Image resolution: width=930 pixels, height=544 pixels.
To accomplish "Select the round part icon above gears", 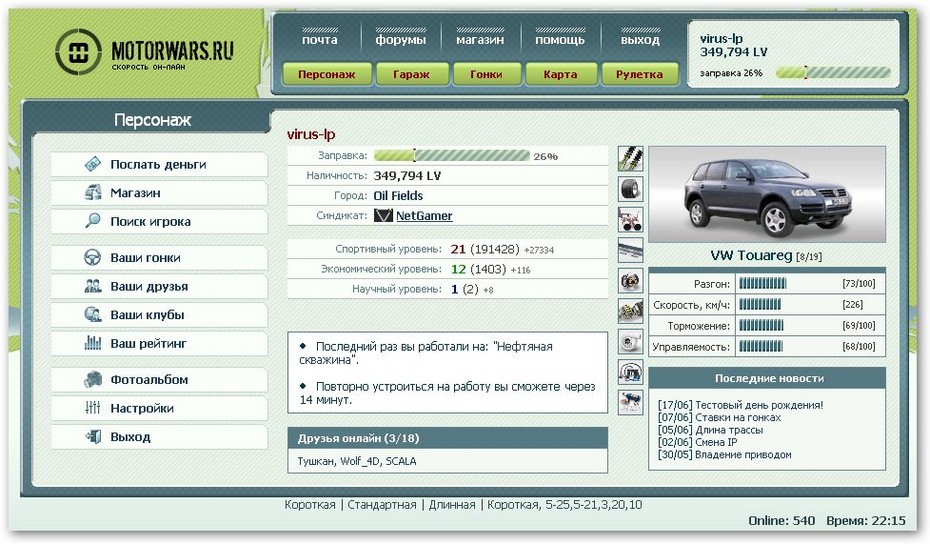I will [630, 281].
